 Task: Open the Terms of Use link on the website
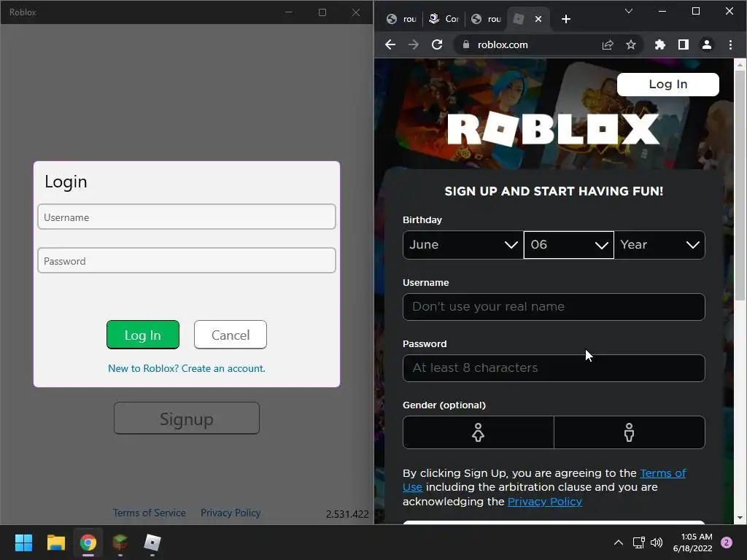click(x=662, y=473)
